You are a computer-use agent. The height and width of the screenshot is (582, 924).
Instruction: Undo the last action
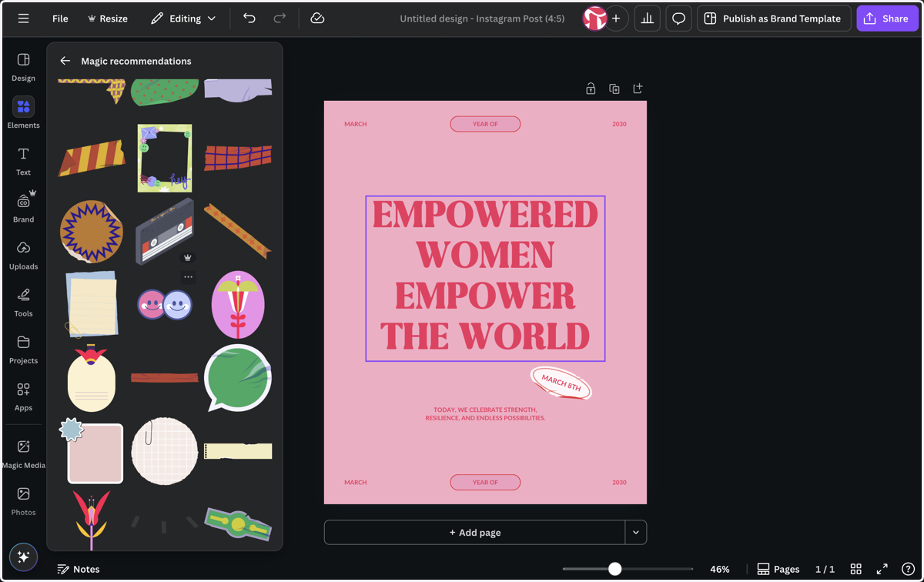249,18
